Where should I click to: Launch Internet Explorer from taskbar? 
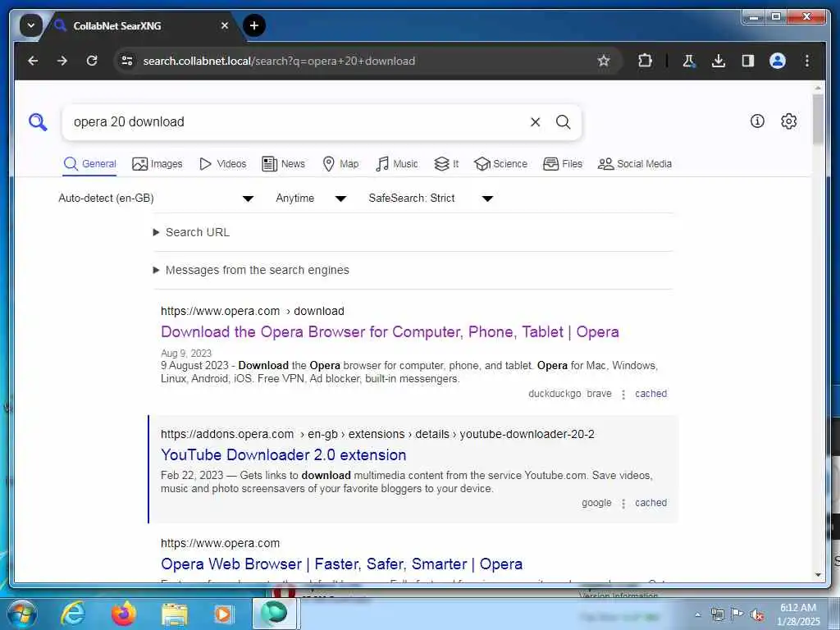tap(72, 614)
